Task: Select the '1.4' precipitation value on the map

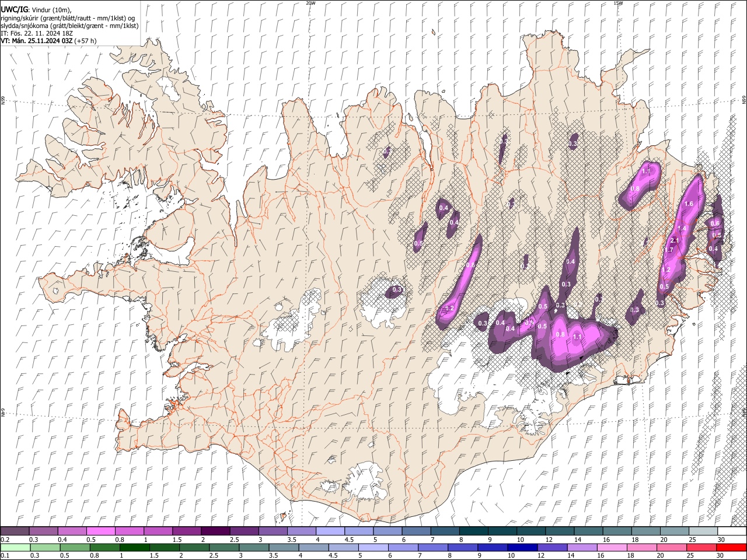Action: point(682,229)
